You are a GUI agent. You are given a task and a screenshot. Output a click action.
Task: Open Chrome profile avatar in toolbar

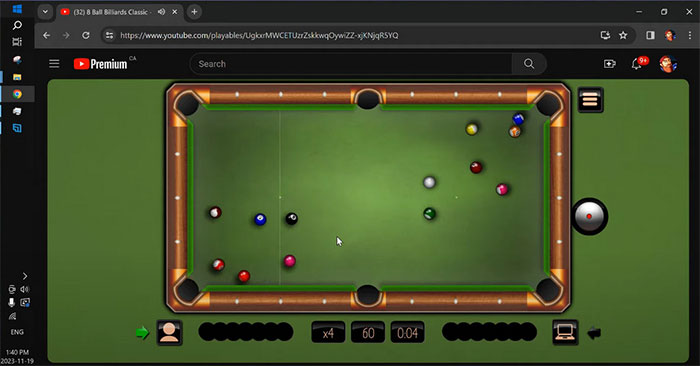coord(670,35)
